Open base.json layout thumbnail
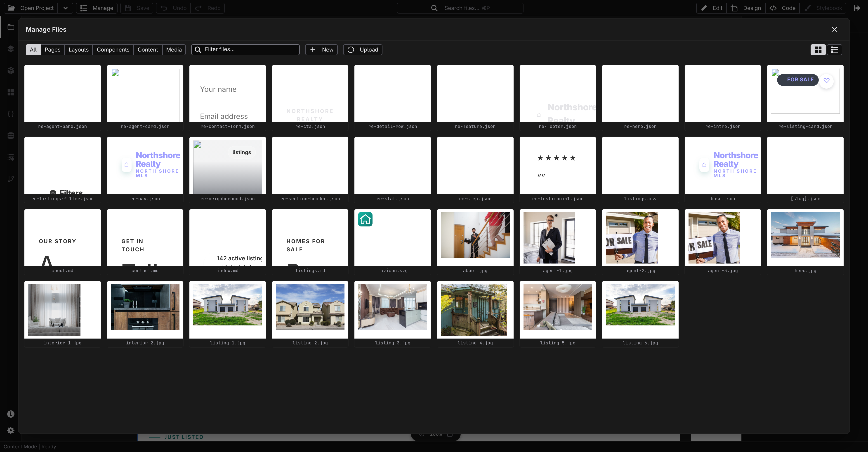The image size is (868, 452). click(723, 165)
